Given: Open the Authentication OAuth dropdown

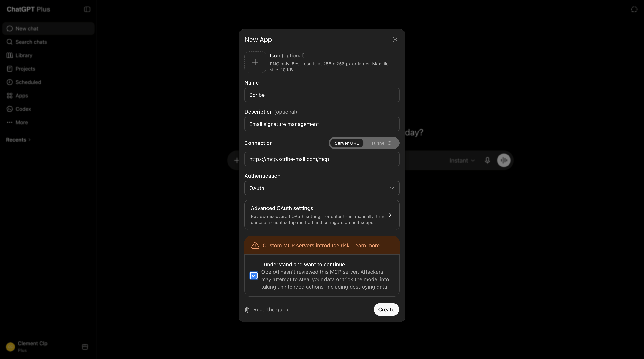Looking at the screenshot, I should (x=322, y=188).
